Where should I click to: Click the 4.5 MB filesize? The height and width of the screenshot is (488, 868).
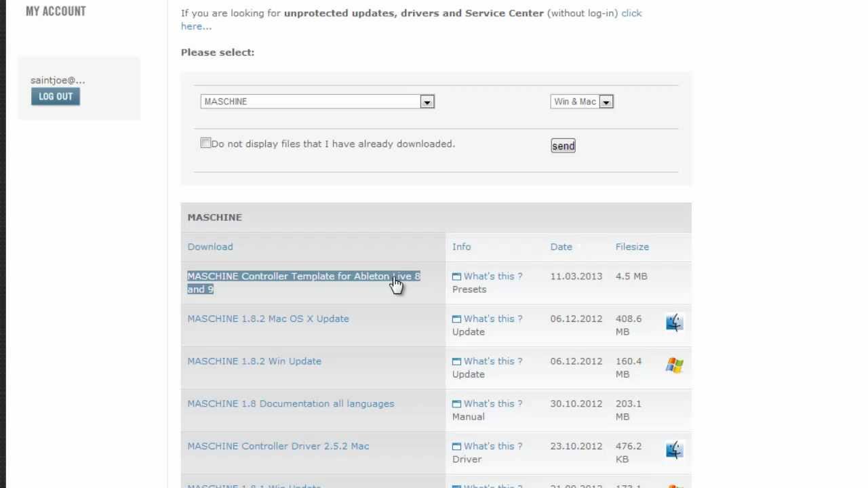point(631,276)
